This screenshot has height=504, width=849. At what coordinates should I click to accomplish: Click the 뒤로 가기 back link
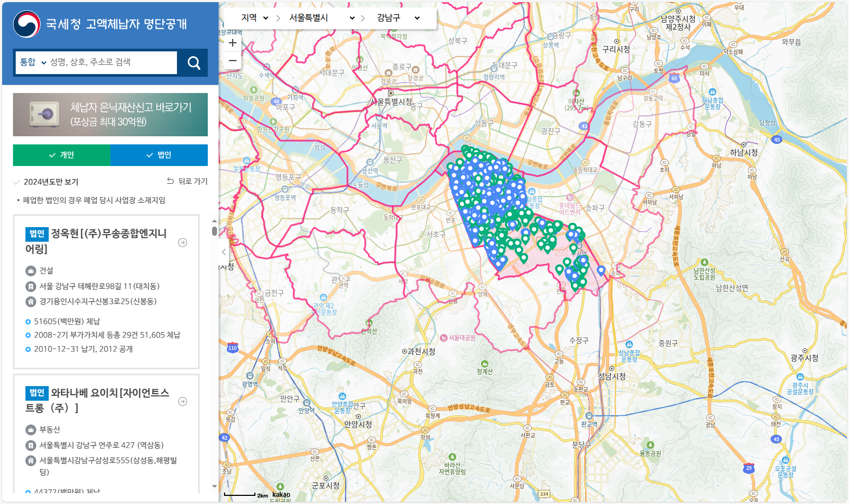pyautogui.click(x=187, y=181)
